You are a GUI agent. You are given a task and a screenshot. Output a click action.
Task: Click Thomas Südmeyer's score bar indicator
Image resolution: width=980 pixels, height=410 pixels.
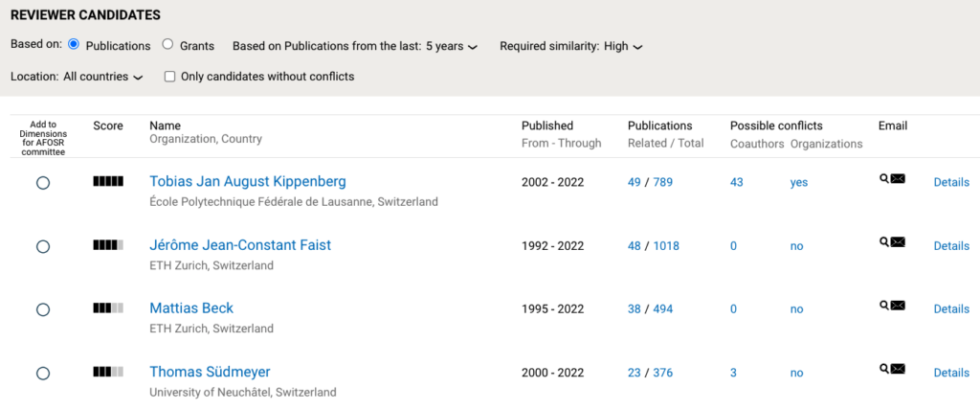pyautogui.click(x=108, y=372)
